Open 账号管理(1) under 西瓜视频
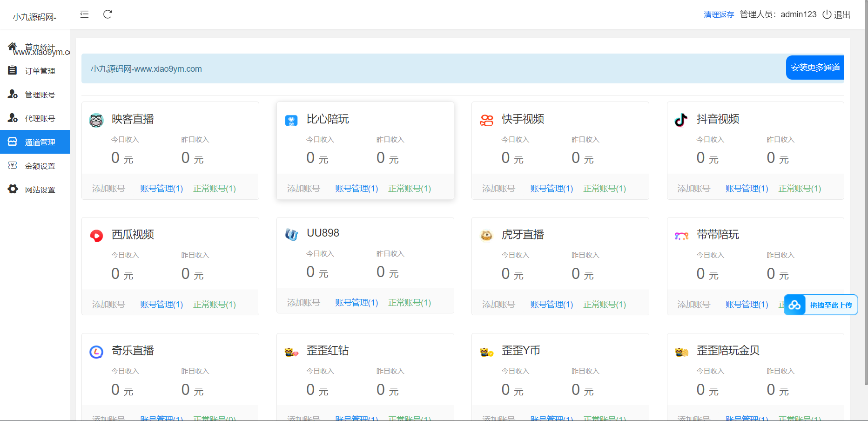This screenshot has height=421, width=868. (161, 305)
